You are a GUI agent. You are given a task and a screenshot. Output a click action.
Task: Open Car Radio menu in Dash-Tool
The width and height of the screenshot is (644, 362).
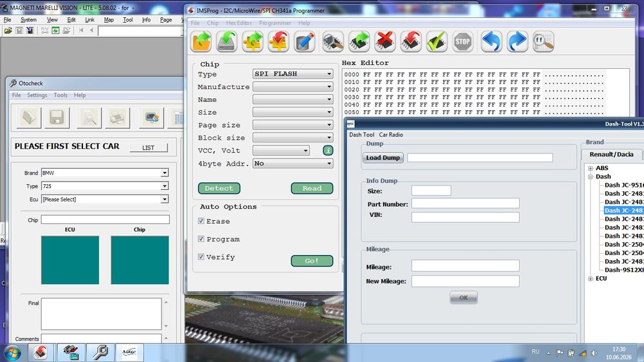tap(391, 135)
